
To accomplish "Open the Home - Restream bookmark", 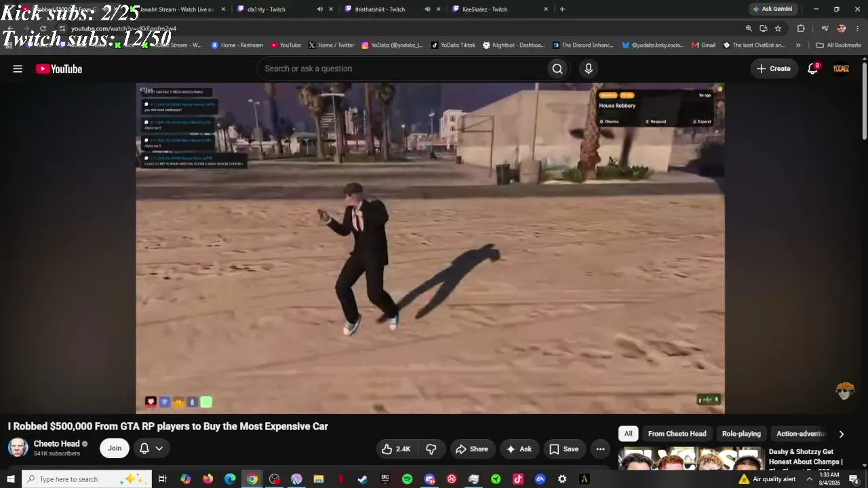I will pos(237,45).
